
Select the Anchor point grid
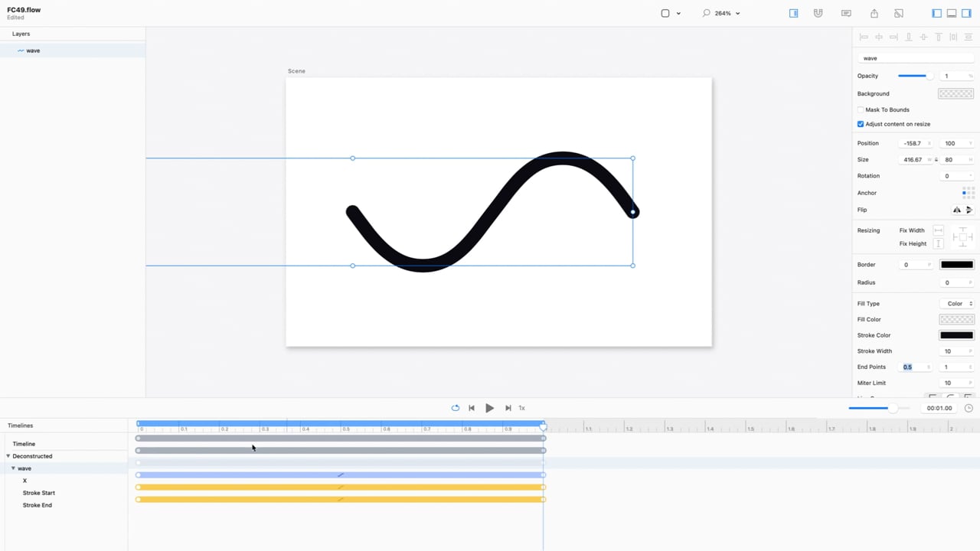tap(969, 193)
